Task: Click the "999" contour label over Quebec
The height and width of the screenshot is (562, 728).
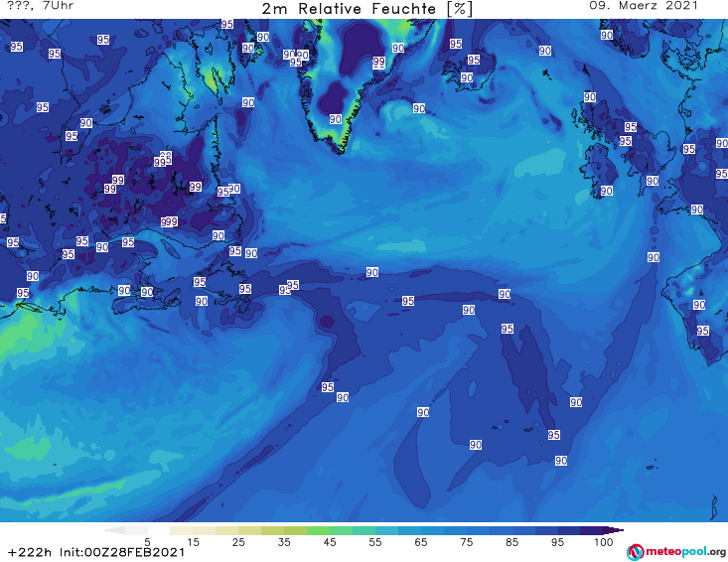Action: tap(169, 221)
